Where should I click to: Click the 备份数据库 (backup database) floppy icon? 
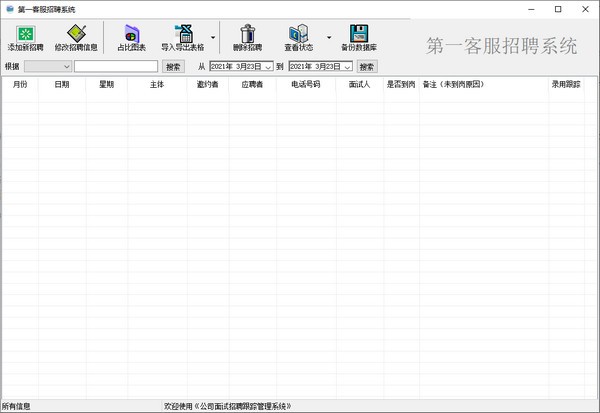click(358, 33)
